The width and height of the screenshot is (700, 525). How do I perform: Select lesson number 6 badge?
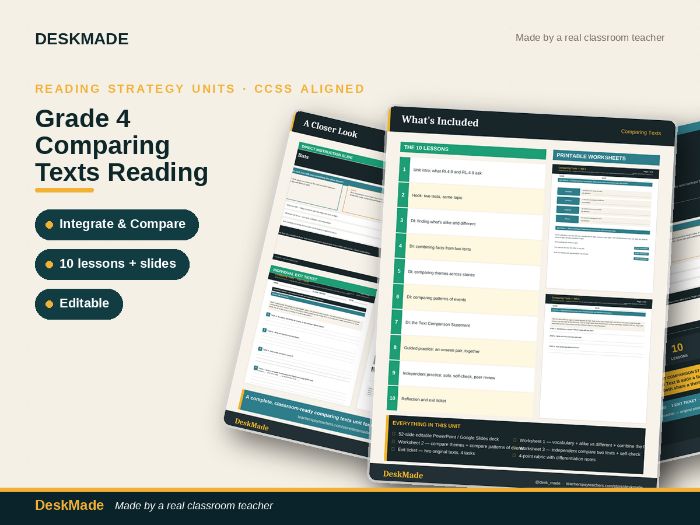pos(397,296)
